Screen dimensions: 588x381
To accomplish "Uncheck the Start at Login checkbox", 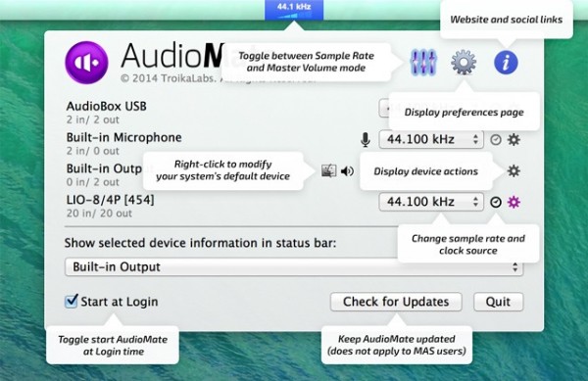I will (72, 302).
